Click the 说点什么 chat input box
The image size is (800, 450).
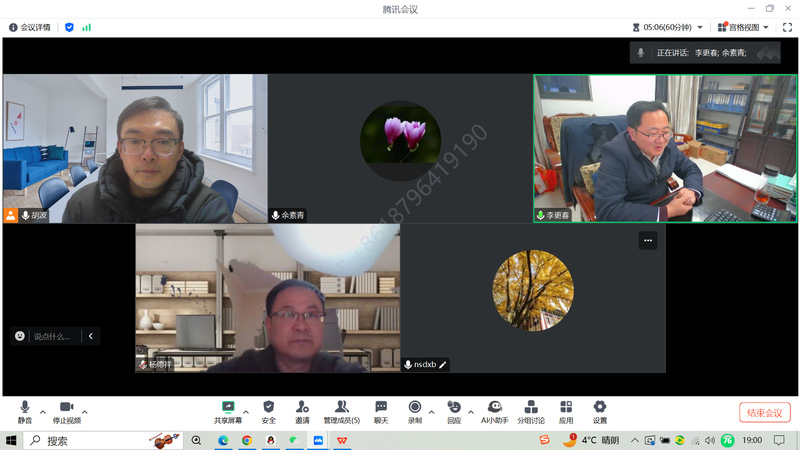(x=52, y=336)
